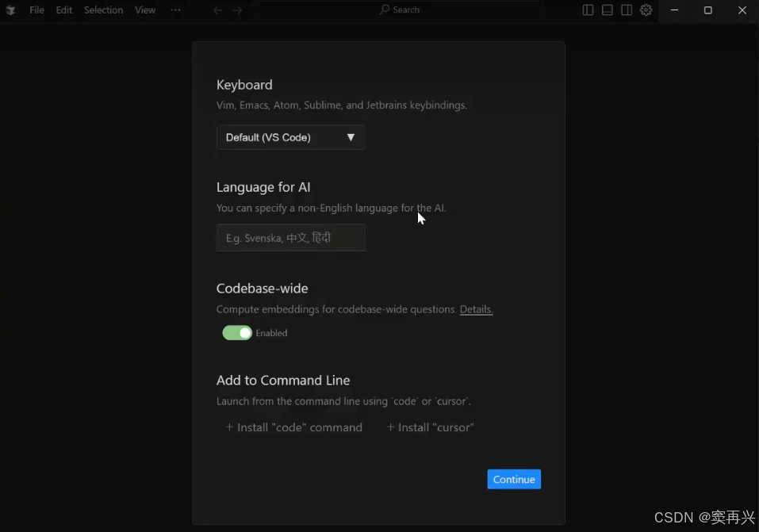Open the View menu
Image resolution: width=759 pixels, height=532 pixels.
(145, 10)
